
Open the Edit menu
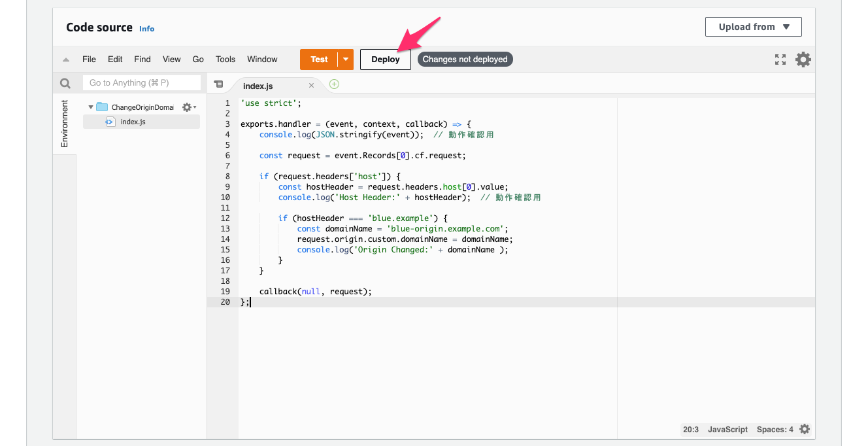point(115,60)
